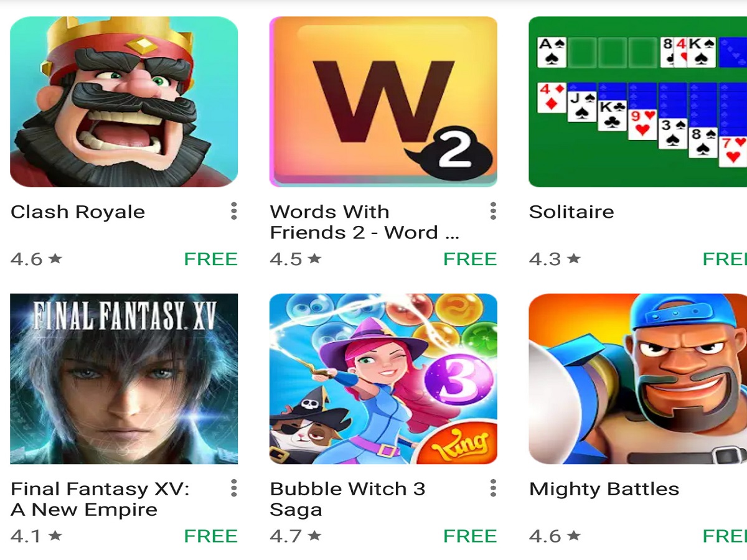The image size is (747, 560).
Task: Click the Final Fantasy XV: A New Empire title
Action: 100,499
